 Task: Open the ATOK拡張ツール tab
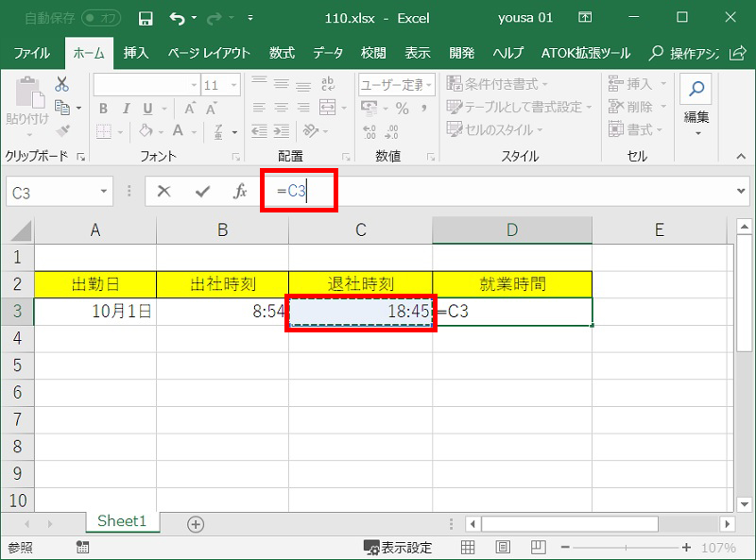pyautogui.click(x=586, y=53)
